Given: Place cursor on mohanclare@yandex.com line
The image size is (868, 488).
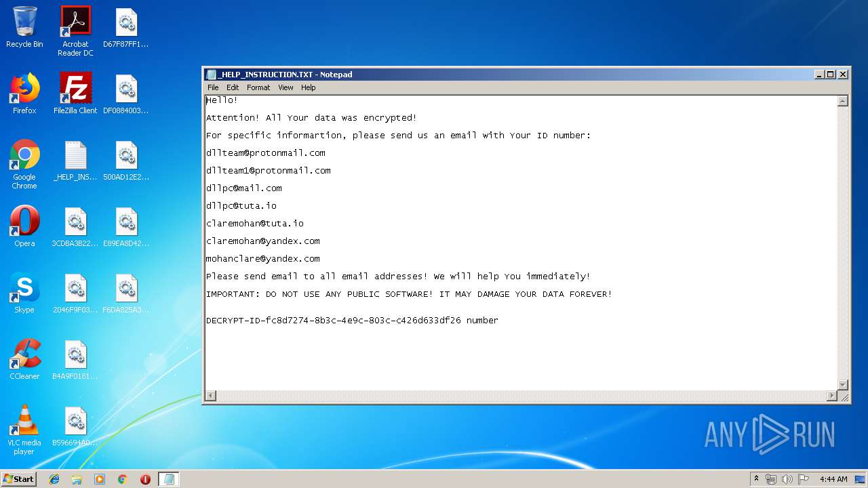Looking at the screenshot, I should pos(263,259).
